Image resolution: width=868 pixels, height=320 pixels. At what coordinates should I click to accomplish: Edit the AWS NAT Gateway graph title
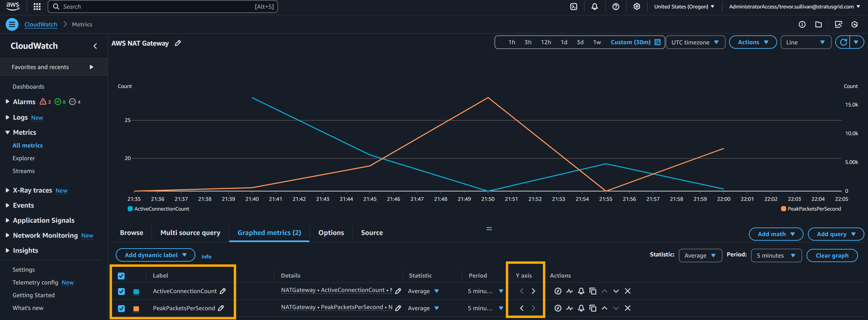pyautogui.click(x=178, y=43)
